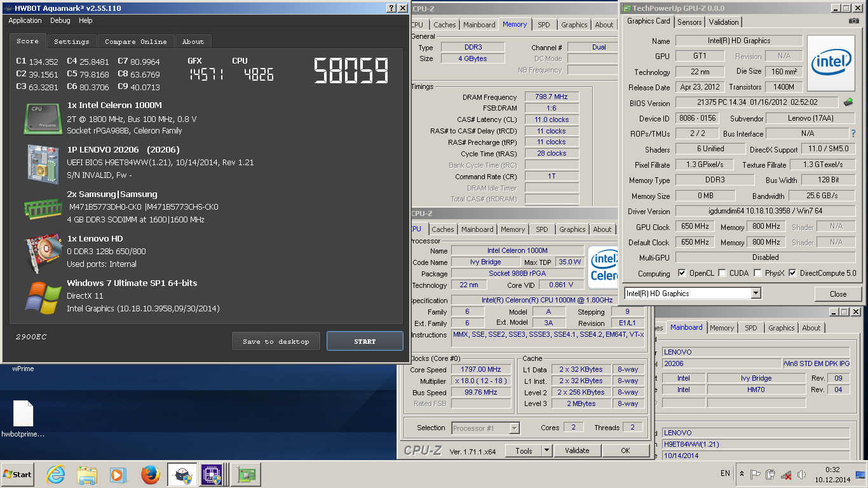Image resolution: width=868 pixels, height=488 pixels.
Task: Click the Tools button in CPU-Z
Action: [524, 451]
